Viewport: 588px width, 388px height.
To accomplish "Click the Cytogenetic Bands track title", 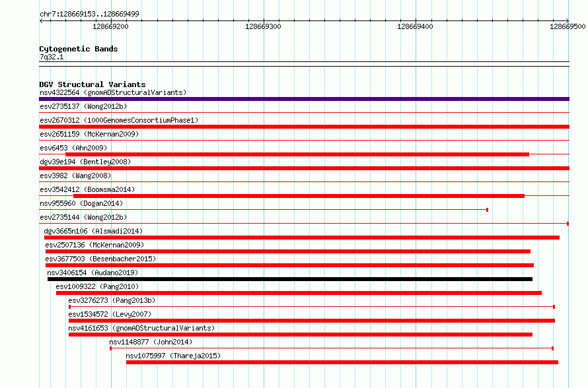I will coord(79,49).
